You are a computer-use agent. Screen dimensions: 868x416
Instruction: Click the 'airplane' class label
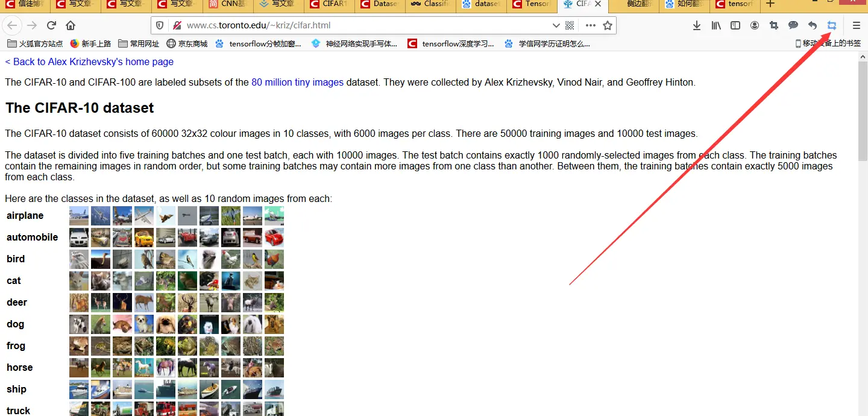point(25,216)
